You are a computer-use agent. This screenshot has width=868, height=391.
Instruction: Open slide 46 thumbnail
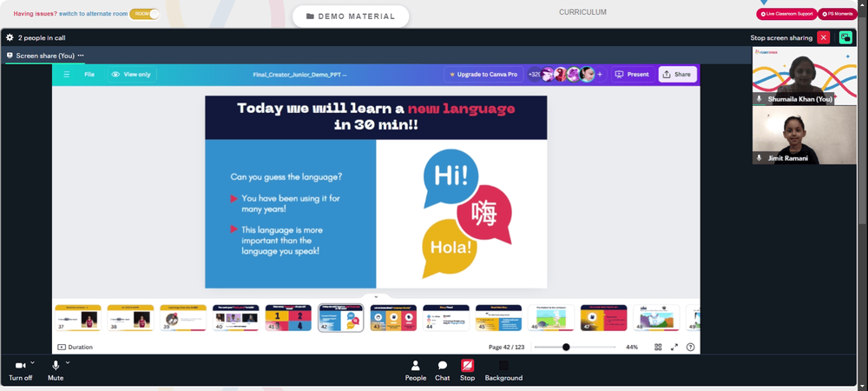pyautogui.click(x=551, y=318)
